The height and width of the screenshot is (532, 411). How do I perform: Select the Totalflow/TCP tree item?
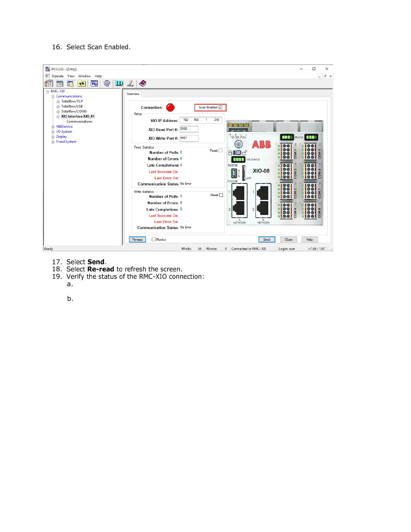pos(72,101)
